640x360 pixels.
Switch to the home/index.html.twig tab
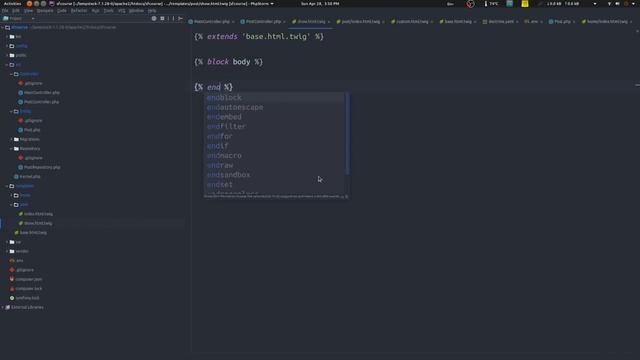coord(607,22)
